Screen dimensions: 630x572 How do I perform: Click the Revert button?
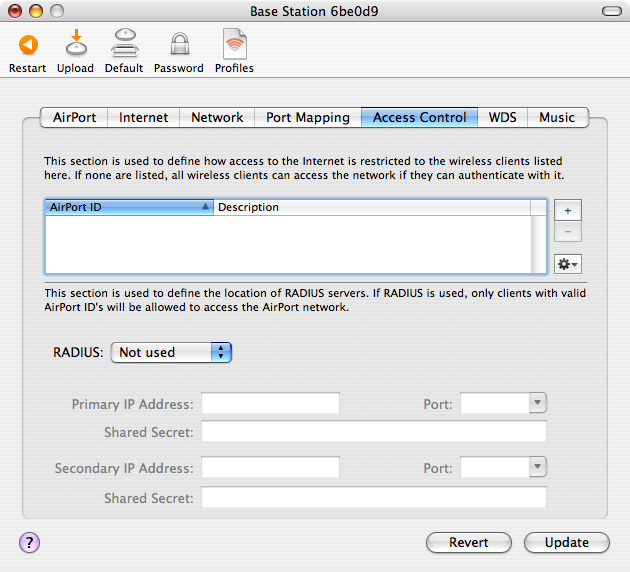pyautogui.click(x=469, y=542)
